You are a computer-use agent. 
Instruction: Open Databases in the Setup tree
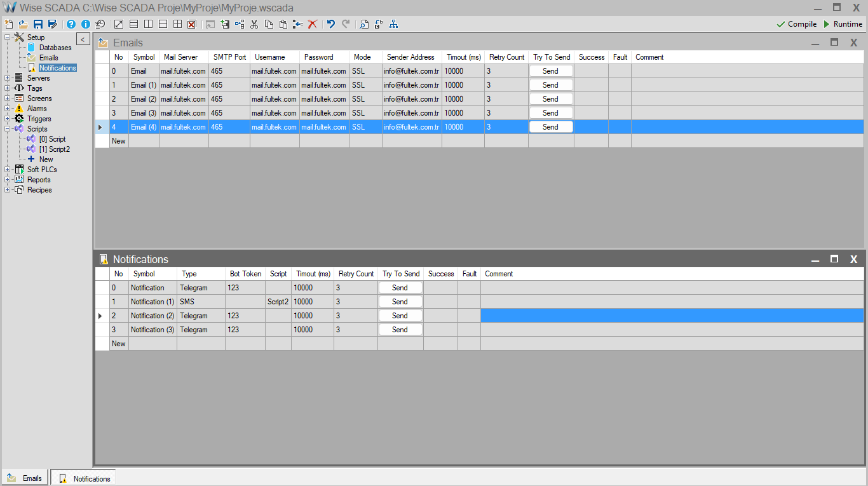click(55, 48)
